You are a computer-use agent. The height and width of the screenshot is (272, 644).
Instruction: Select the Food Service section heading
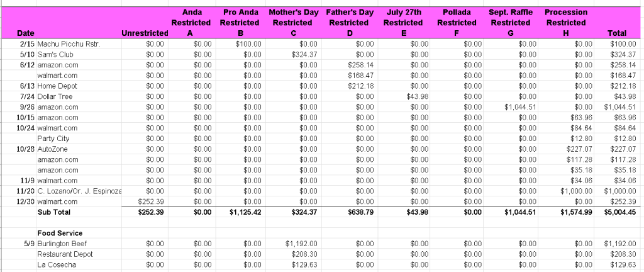point(61,233)
